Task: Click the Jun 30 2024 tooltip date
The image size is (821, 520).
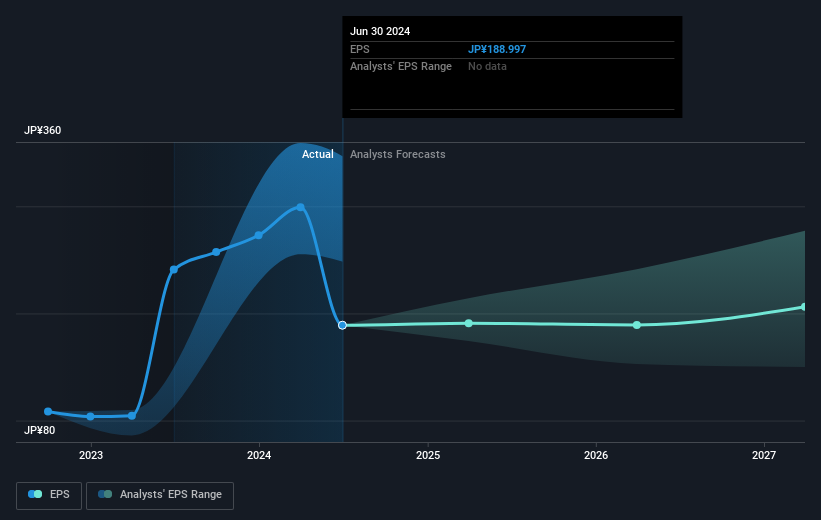Action: tap(380, 31)
